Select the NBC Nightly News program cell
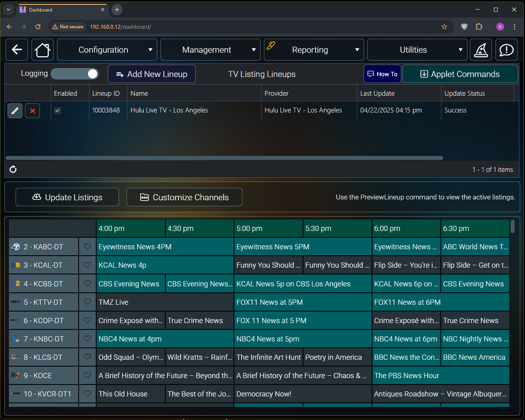 (x=475, y=339)
